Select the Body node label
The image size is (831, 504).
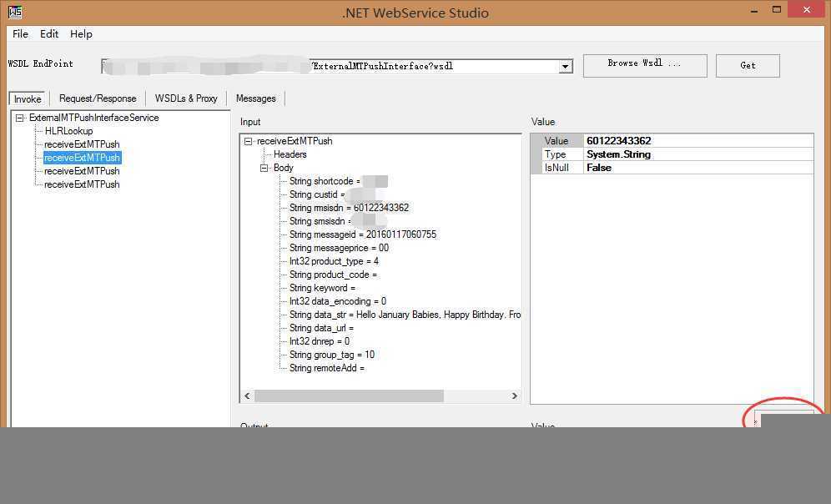[x=284, y=168]
